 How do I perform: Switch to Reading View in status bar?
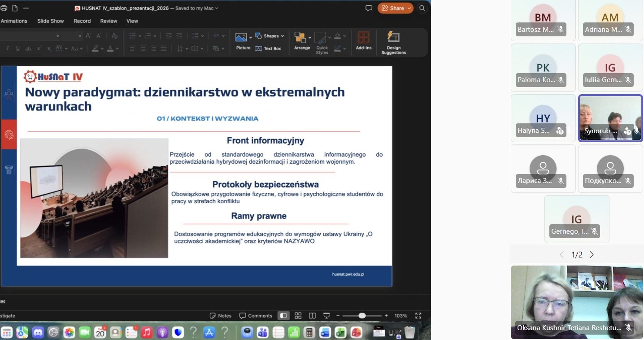click(x=313, y=316)
